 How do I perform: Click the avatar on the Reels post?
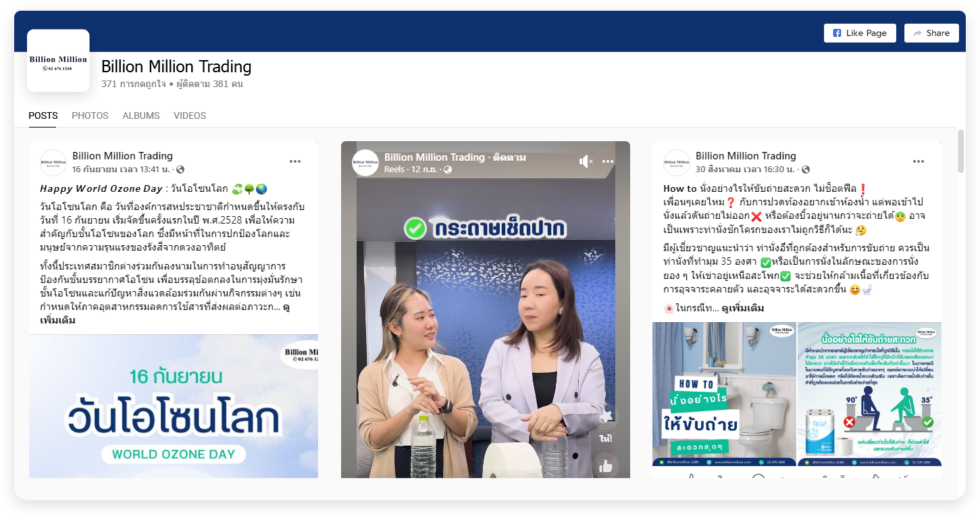coord(365,163)
